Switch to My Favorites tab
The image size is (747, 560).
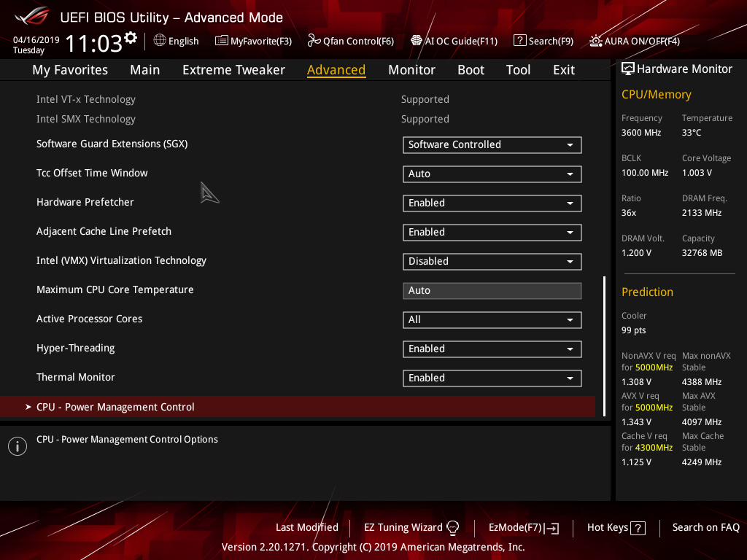coord(70,70)
